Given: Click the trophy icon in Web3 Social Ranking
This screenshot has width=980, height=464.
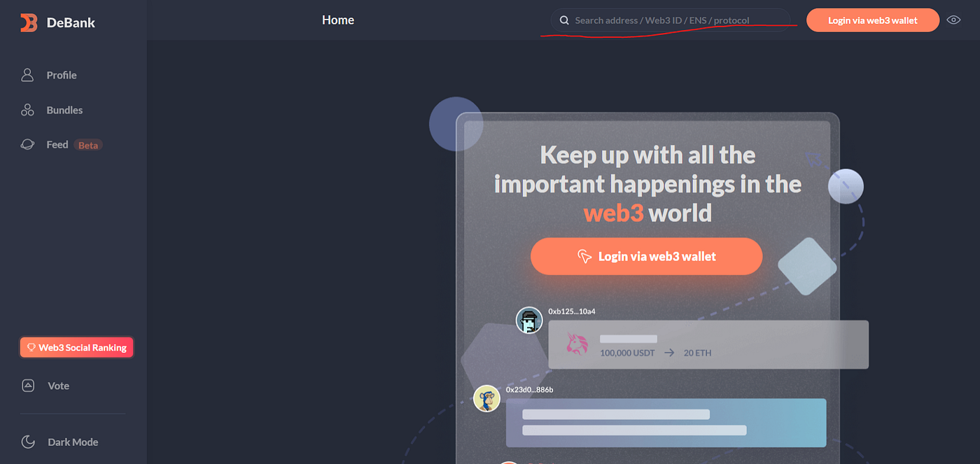Looking at the screenshot, I should point(31,348).
